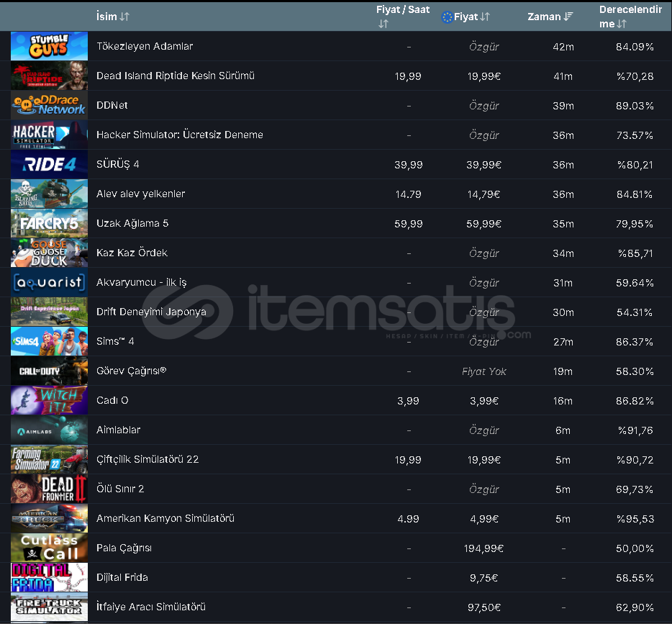Click the 9,75€ price of Dijital Frida
The height and width of the screenshot is (624, 672).
tap(484, 578)
